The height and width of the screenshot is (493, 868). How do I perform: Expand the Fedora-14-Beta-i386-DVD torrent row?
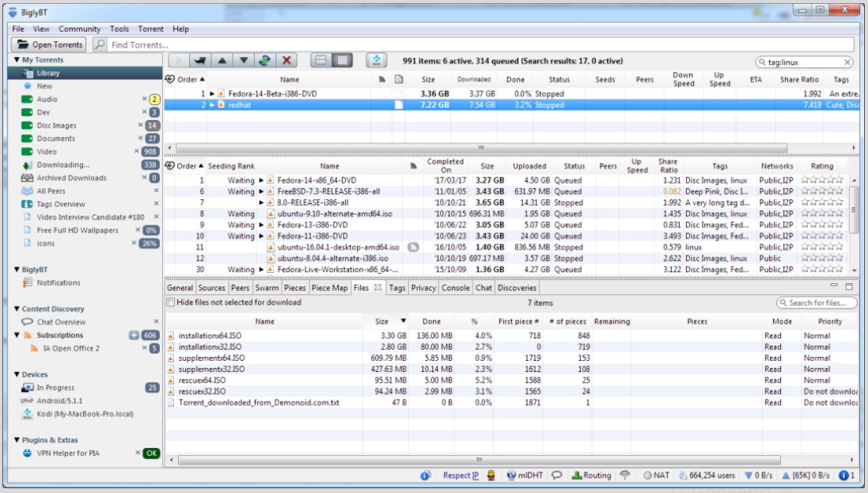click(212, 93)
